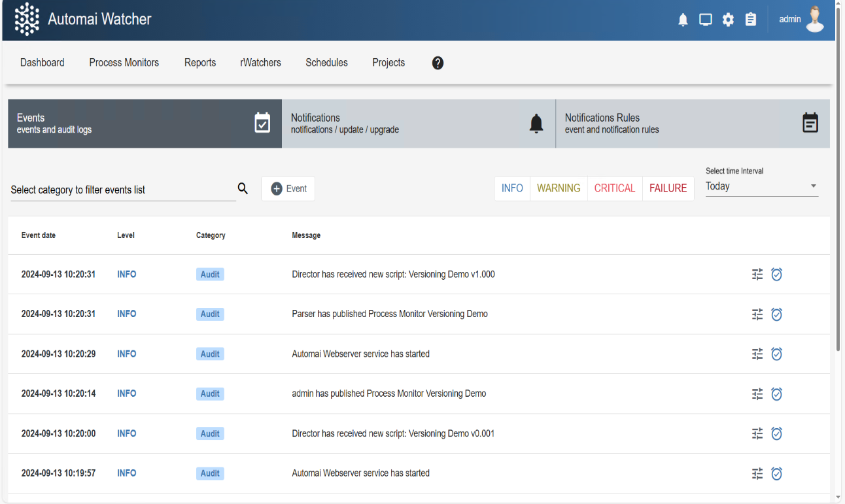The width and height of the screenshot is (845, 504).
Task: Open the Dashboard menu
Action: tap(43, 63)
